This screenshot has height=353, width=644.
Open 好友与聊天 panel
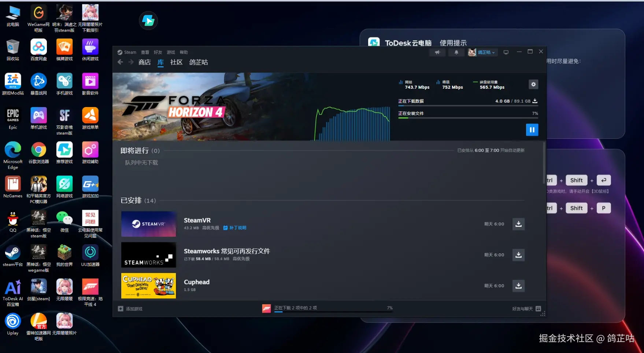pyautogui.click(x=526, y=309)
